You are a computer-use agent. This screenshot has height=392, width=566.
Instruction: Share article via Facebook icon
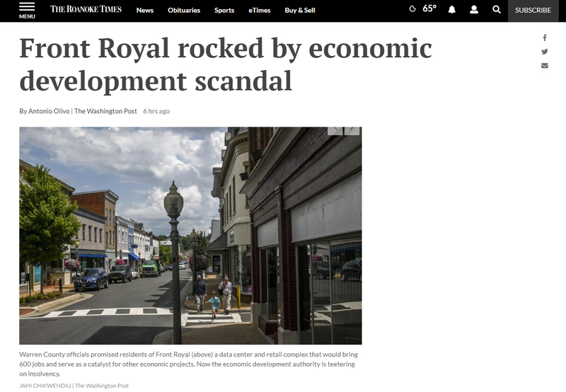(x=544, y=38)
